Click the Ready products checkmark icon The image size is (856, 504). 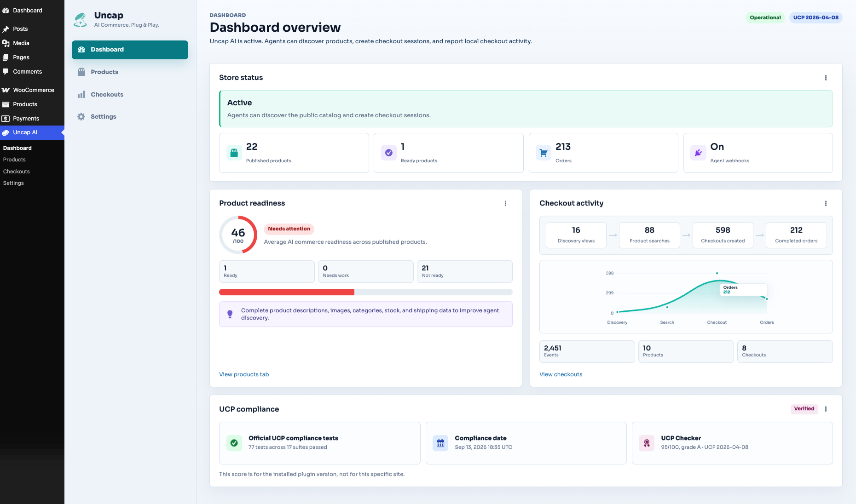point(389,153)
